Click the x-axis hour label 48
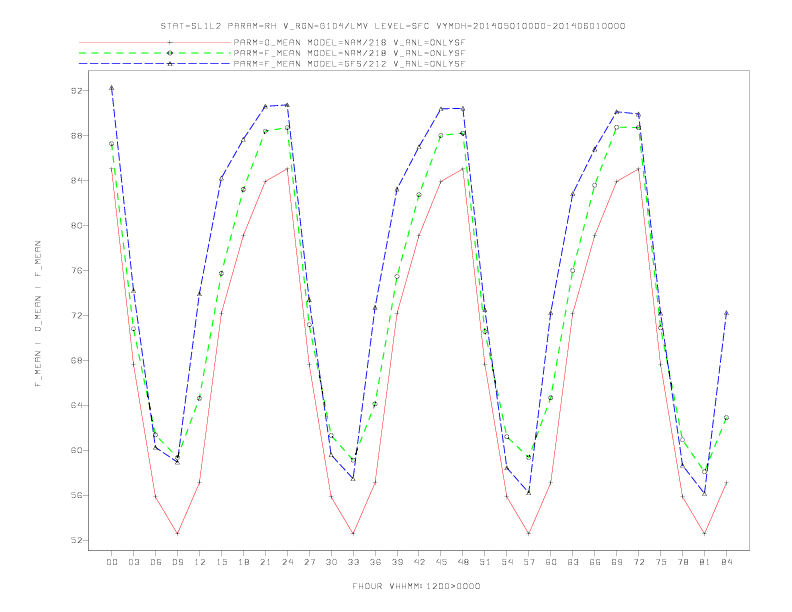The width and height of the screenshot is (792, 612). pos(463,562)
